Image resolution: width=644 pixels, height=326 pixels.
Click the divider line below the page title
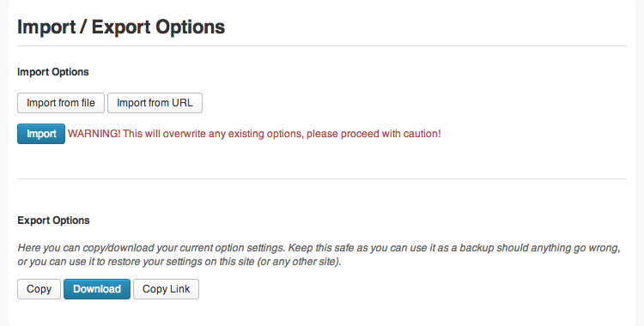pos(322,46)
